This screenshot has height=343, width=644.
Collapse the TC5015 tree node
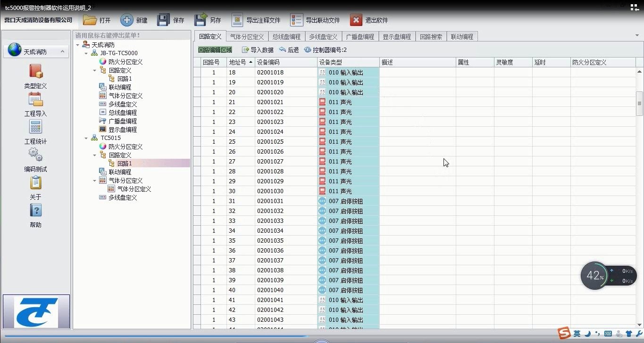click(86, 138)
